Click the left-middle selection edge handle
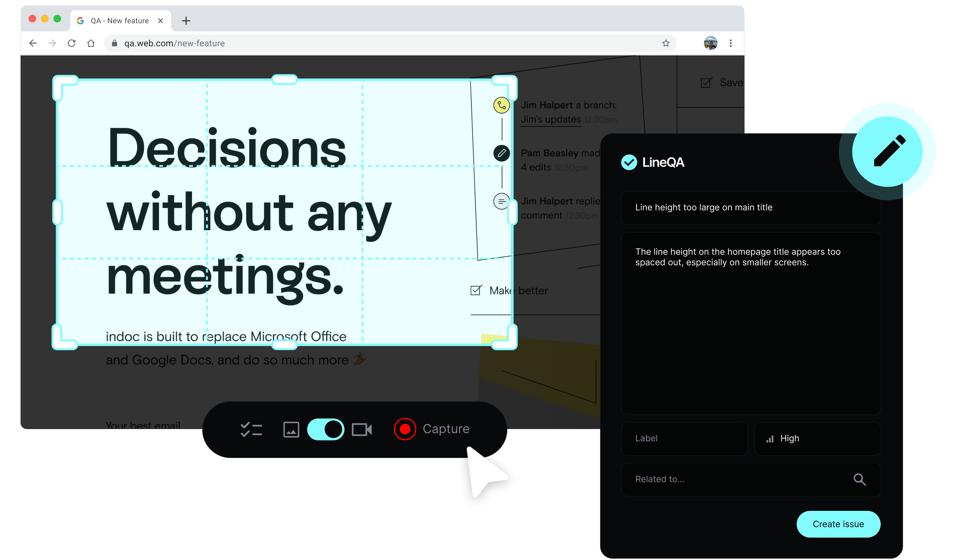The width and height of the screenshot is (956, 560). [x=57, y=212]
